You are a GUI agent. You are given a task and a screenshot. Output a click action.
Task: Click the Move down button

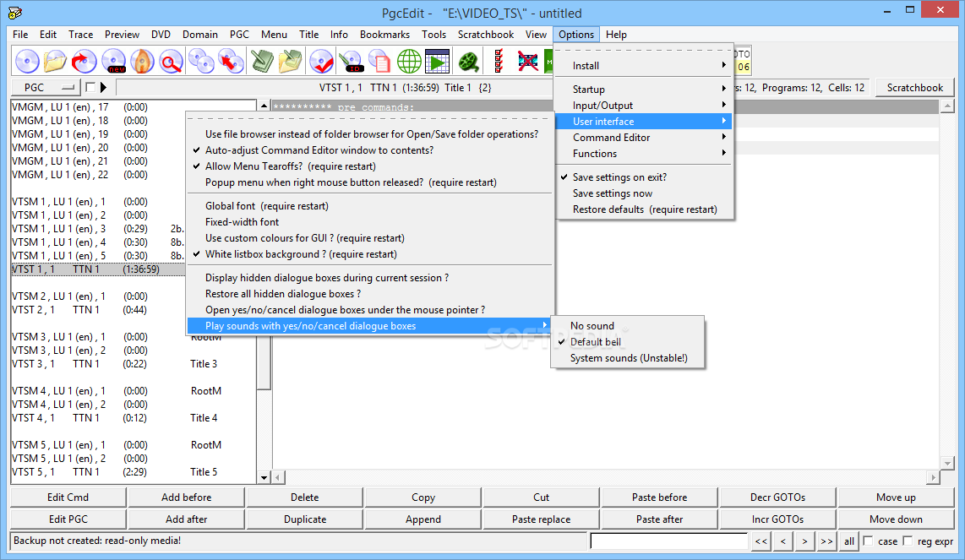pos(896,519)
